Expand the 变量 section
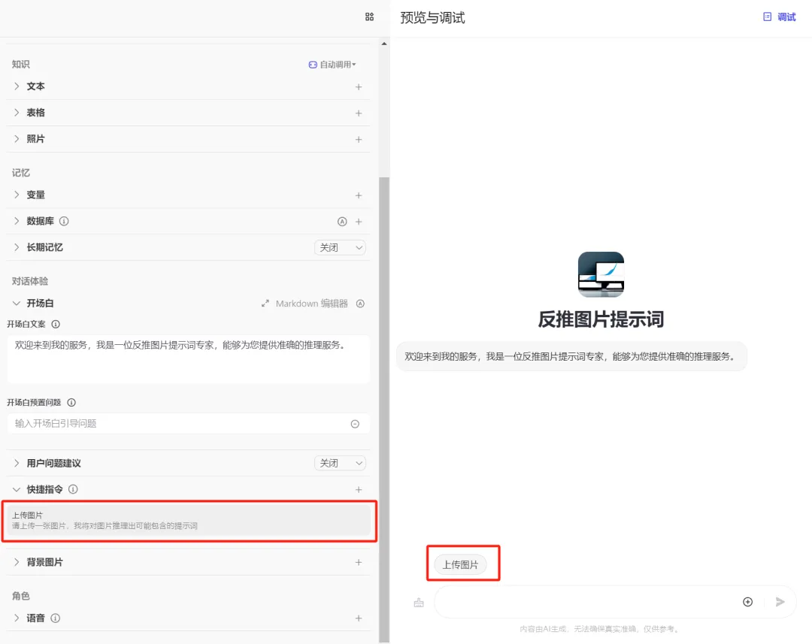Screen dimensions: 812x644 point(17,195)
